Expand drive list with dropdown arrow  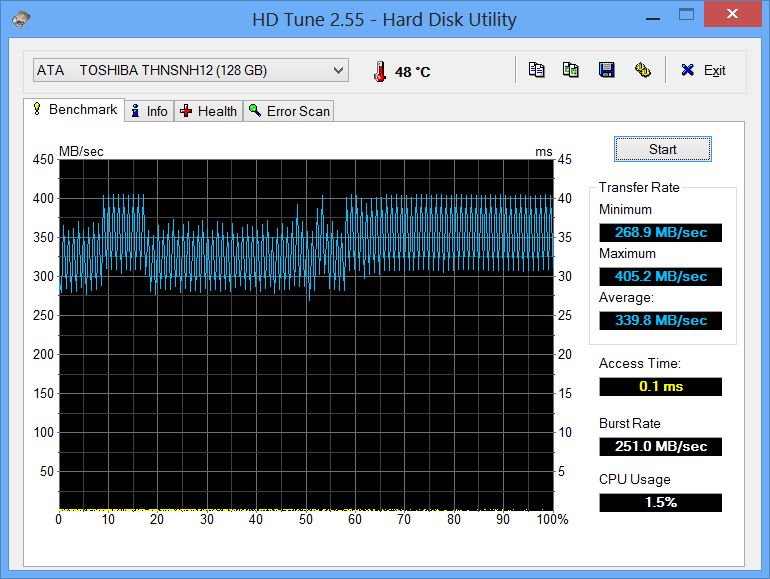(338, 70)
